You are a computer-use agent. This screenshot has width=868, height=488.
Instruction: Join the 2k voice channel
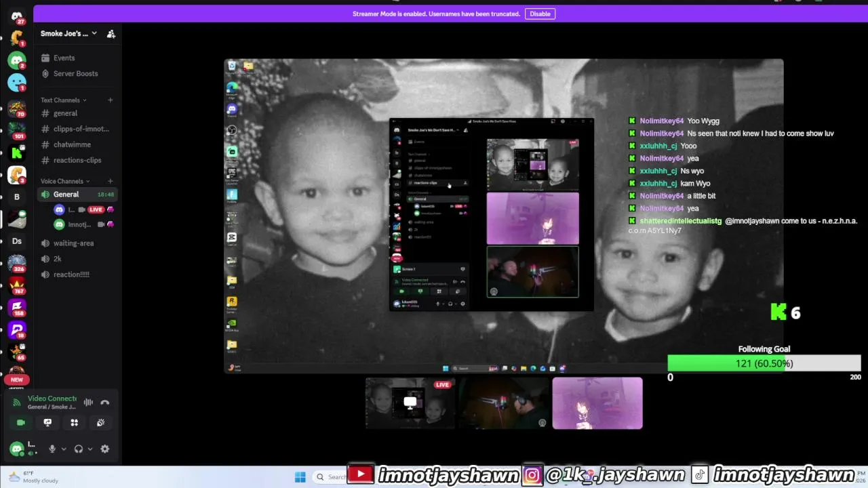point(77,258)
